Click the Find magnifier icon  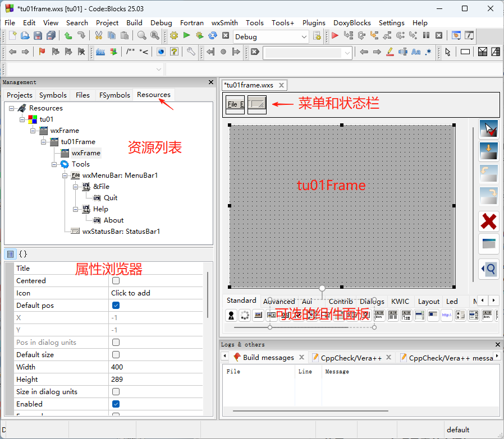[x=142, y=35]
